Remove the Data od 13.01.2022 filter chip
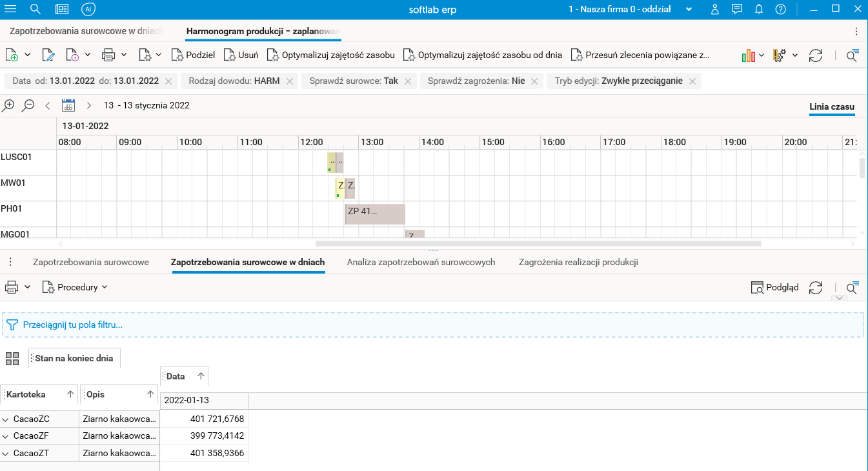 coord(168,81)
